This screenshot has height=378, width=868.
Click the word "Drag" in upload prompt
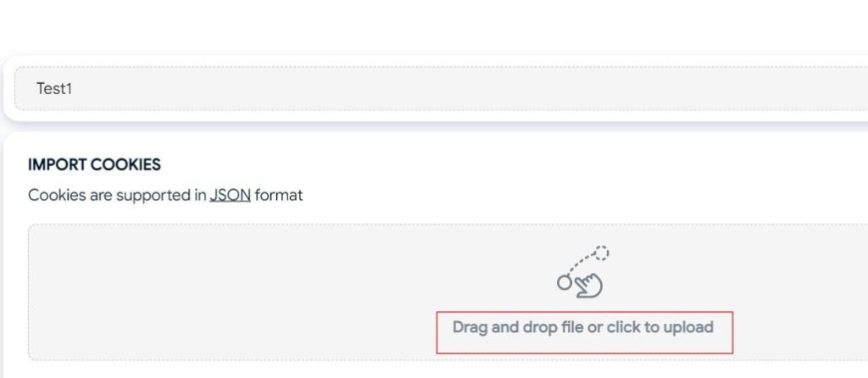(470, 327)
